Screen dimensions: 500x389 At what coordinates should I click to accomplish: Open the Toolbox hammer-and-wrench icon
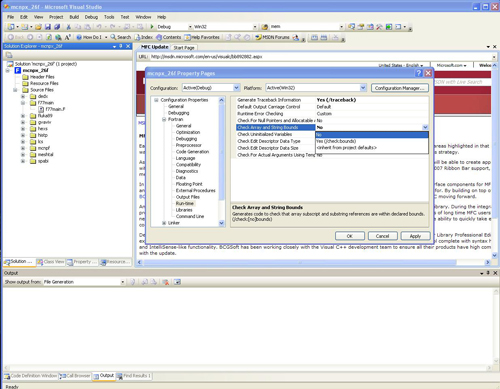[x=379, y=27]
